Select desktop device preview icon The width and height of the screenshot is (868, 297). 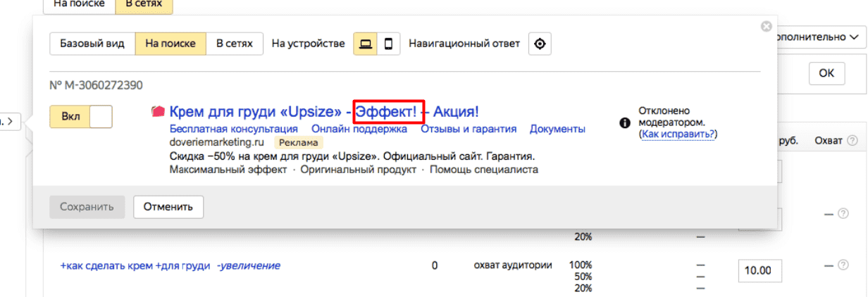tap(365, 44)
